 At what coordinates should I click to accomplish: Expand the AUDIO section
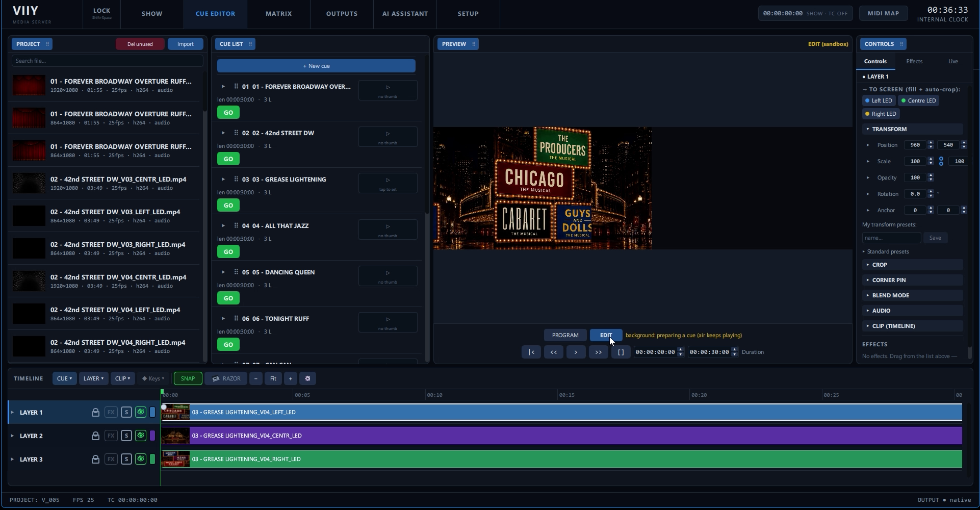click(912, 311)
